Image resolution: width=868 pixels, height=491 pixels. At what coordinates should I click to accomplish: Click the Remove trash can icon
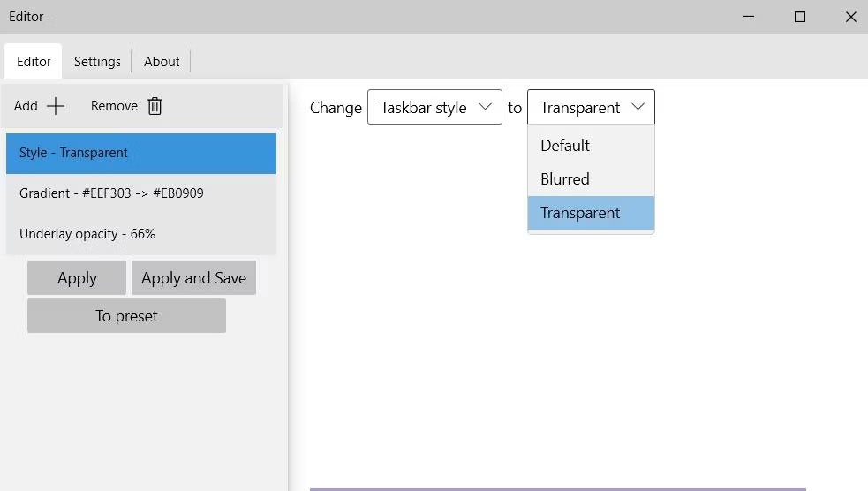(155, 106)
